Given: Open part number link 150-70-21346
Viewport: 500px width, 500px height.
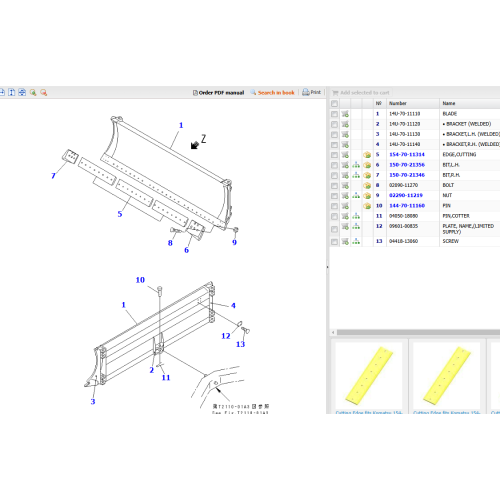Looking at the screenshot, I should (407, 175).
